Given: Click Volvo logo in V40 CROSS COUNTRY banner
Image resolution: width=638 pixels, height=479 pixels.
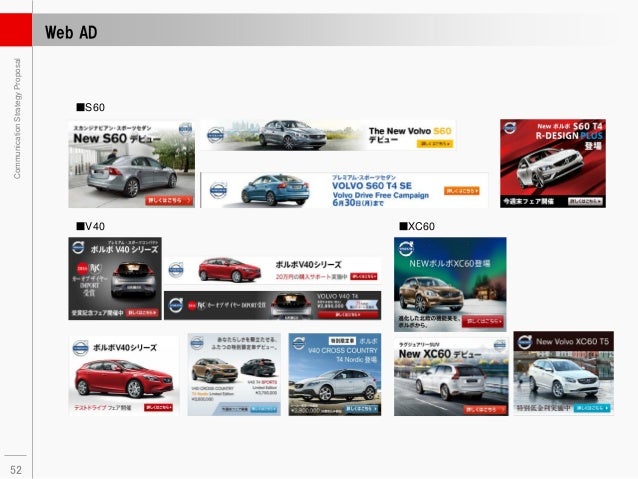Looking at the screenshot, I should [x=299, y=343].
